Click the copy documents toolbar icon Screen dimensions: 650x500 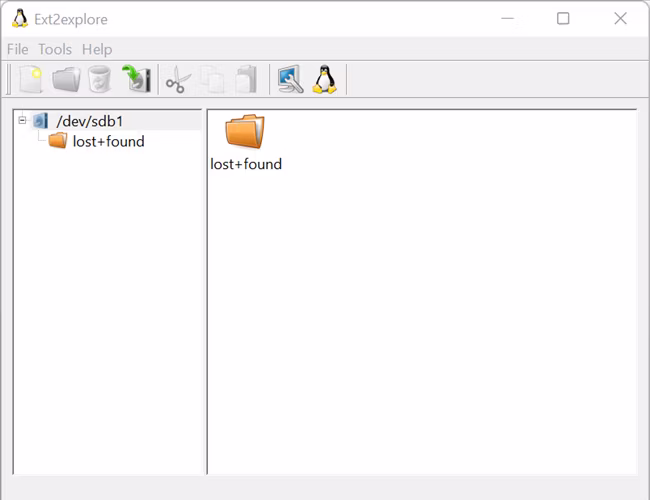coord(212,79)
